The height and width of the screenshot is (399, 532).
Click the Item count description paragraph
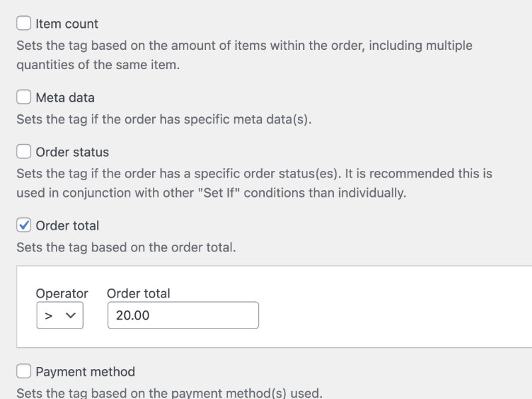[244, 55]
